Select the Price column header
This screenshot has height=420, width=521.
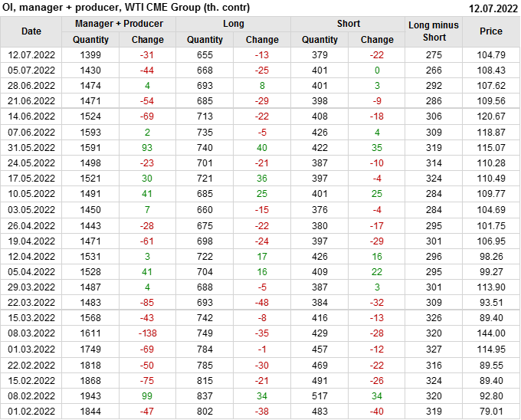[491, 31]
